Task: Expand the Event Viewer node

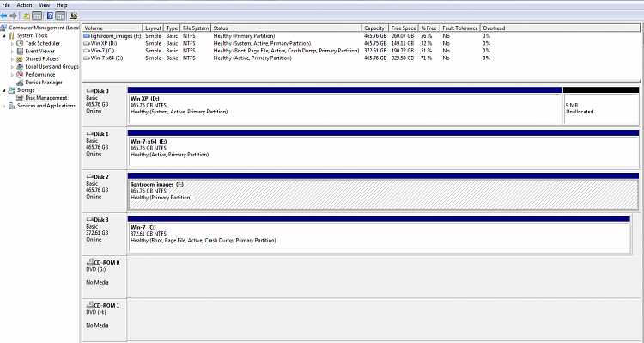Action: 12,52
